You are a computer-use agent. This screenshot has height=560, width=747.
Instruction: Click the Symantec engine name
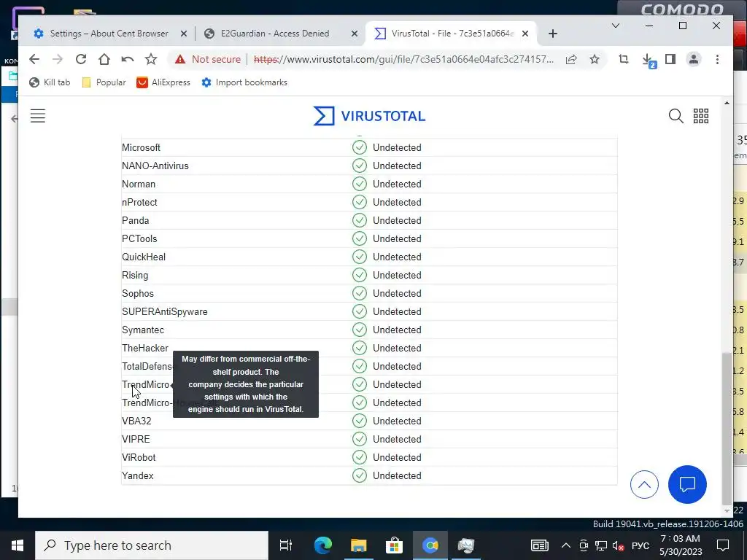pos(143,330)
